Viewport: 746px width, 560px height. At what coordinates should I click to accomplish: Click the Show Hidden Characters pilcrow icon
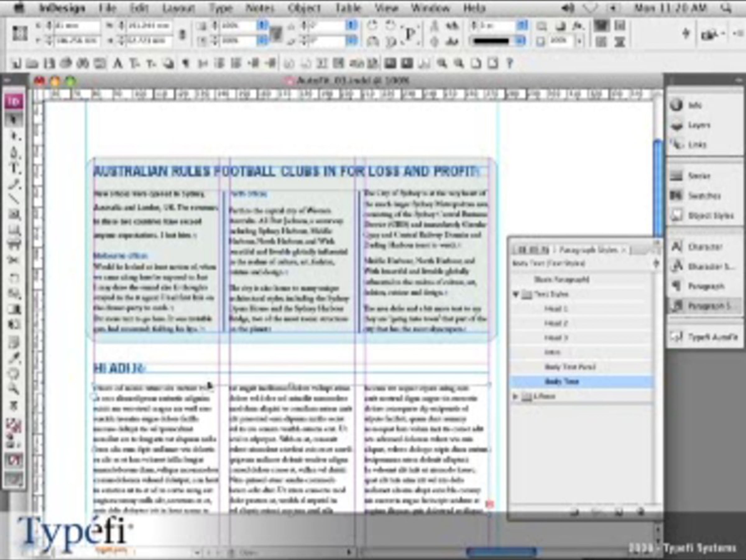point(185,63)
